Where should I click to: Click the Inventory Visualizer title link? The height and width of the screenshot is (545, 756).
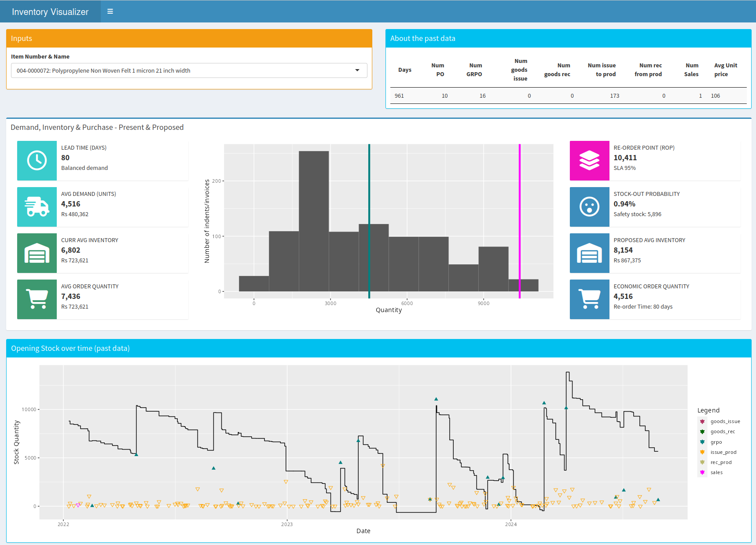50,12
